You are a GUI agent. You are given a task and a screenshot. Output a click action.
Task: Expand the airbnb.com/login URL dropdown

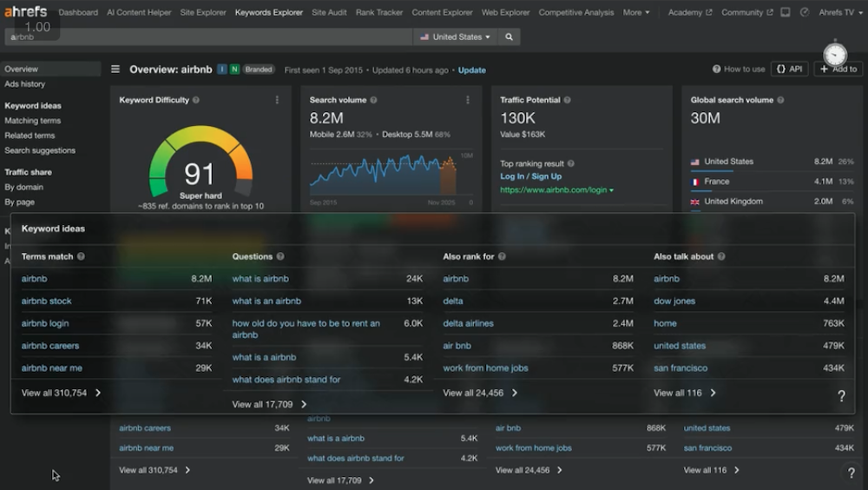pos(611,190)
